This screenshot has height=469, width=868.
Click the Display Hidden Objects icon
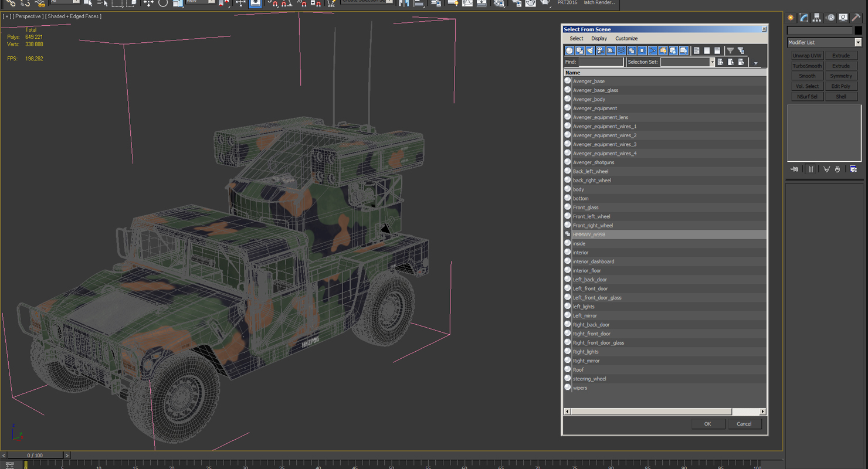click(684, 51)
